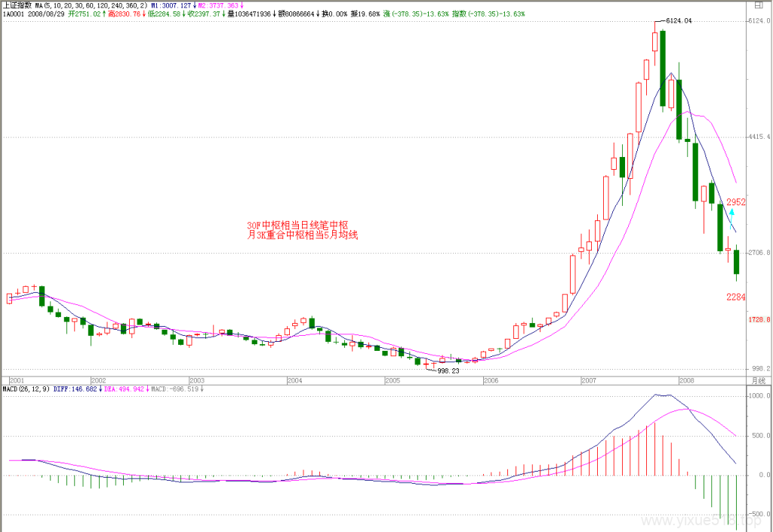
Task: Click the 1A0001 stock code in the info line
Action: coord(14,14)
